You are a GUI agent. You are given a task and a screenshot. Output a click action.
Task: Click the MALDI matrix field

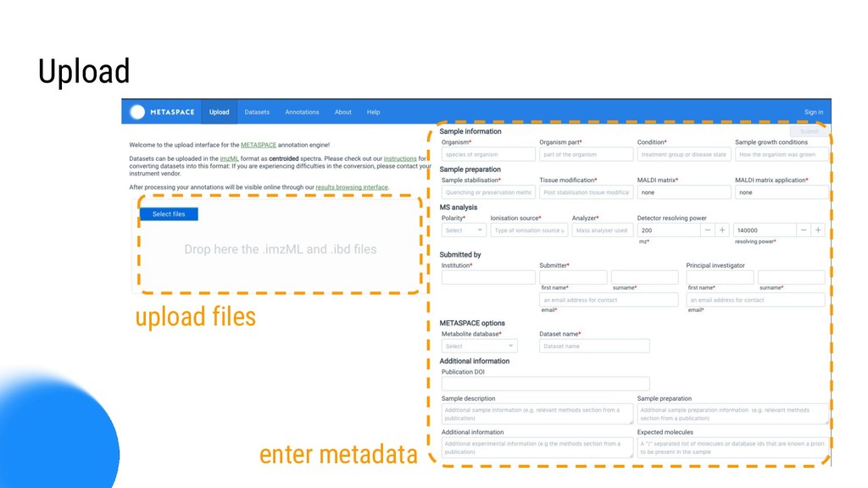coord(684,192)
